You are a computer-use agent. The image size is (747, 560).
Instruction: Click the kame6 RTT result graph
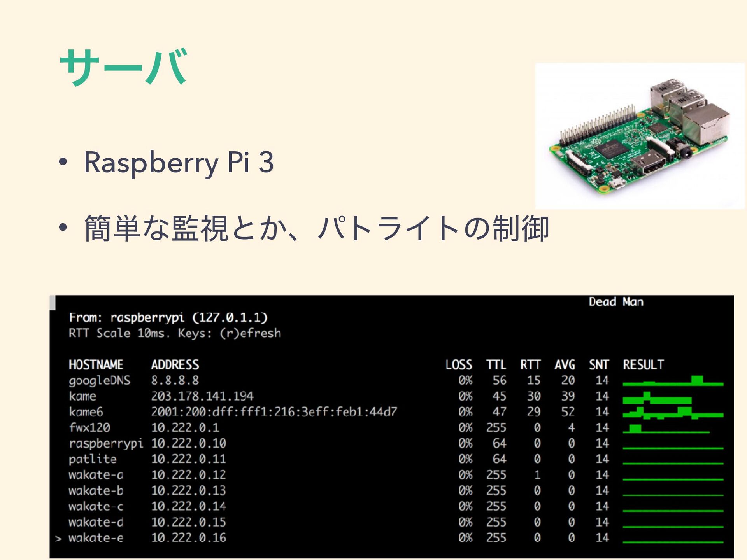tap(673, 413)
